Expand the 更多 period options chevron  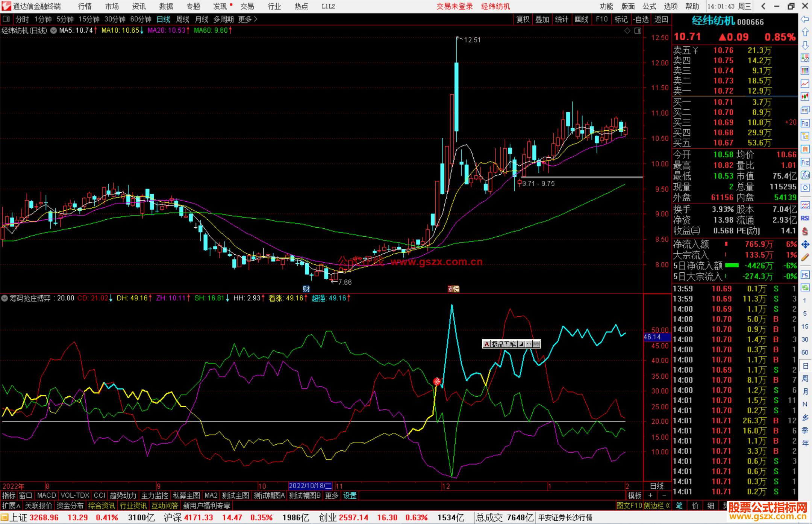(256, 19)
